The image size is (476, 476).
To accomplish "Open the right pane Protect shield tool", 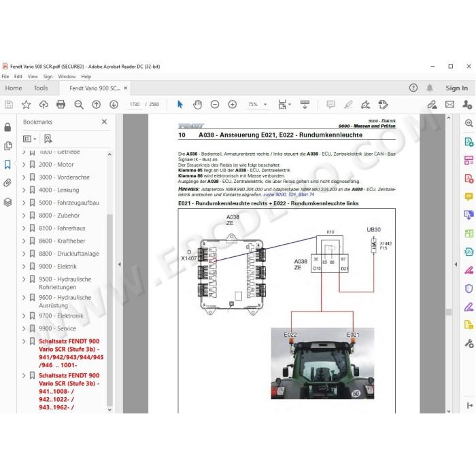I will click(469, 288).
